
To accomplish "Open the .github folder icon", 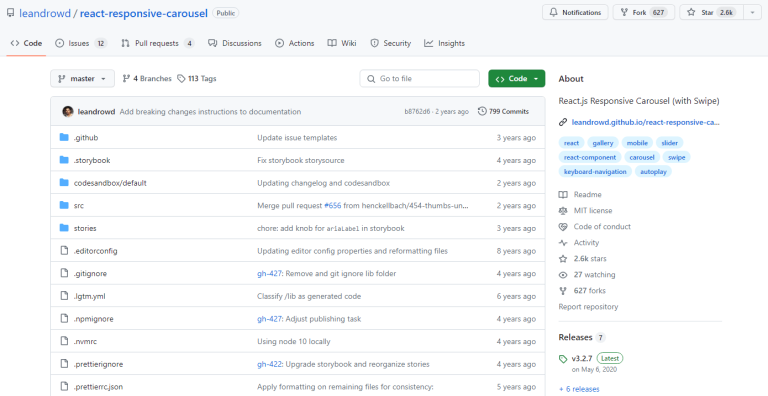I will point(64,137).
